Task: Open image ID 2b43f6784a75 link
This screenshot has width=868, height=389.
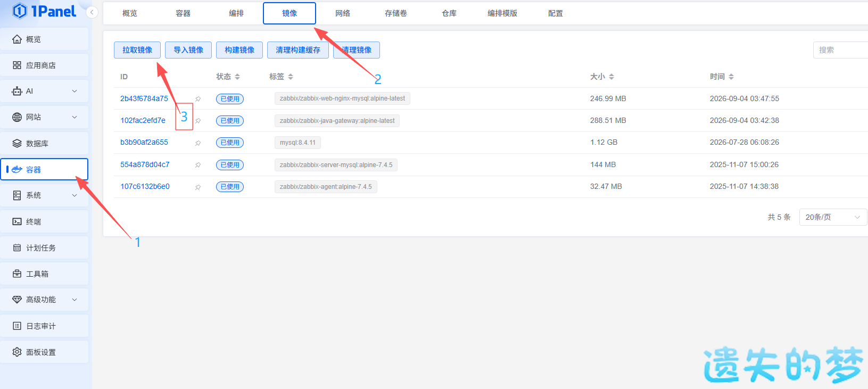Action: (x=144, y=98)
